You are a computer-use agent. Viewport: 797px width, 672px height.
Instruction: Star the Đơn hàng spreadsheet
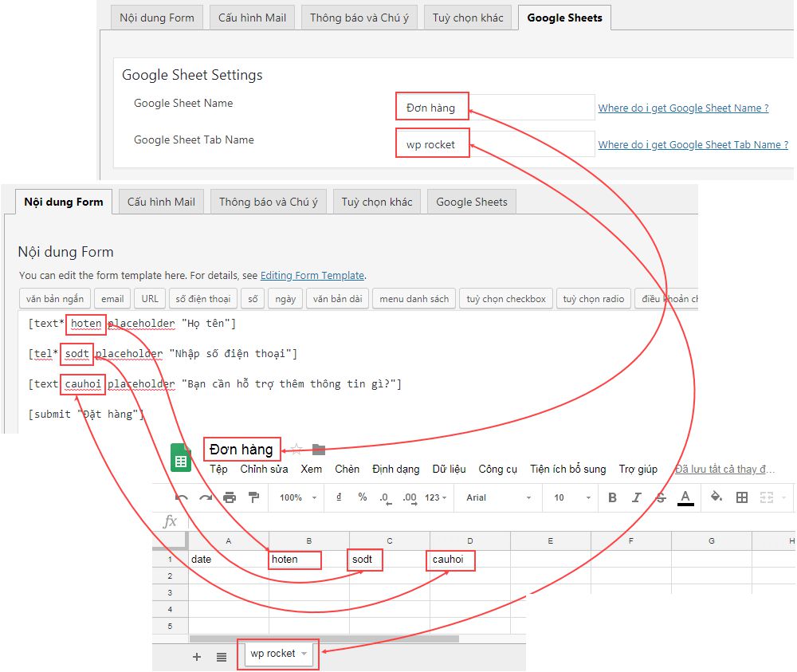(x=296, y=450)
